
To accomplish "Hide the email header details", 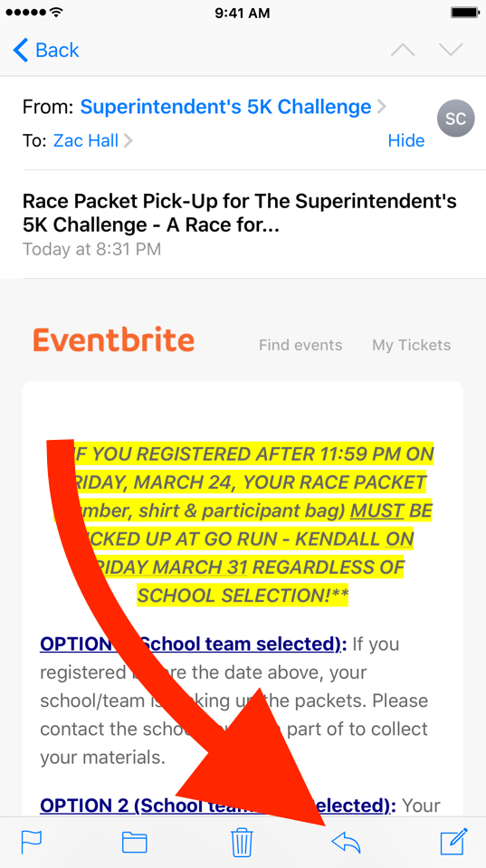I will pyautogui.click(x=405, y=140).
